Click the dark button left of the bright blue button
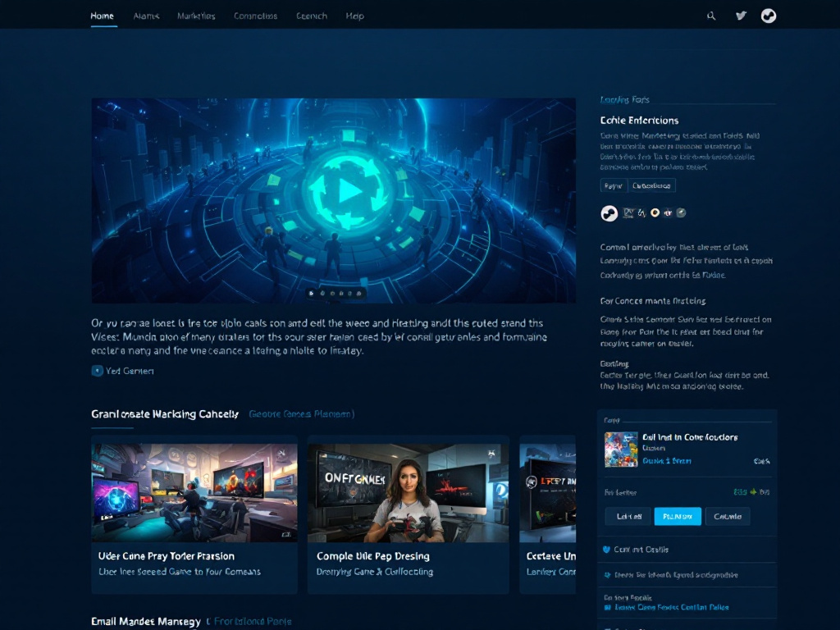The image size is (840, 630). tap(628, 517)
